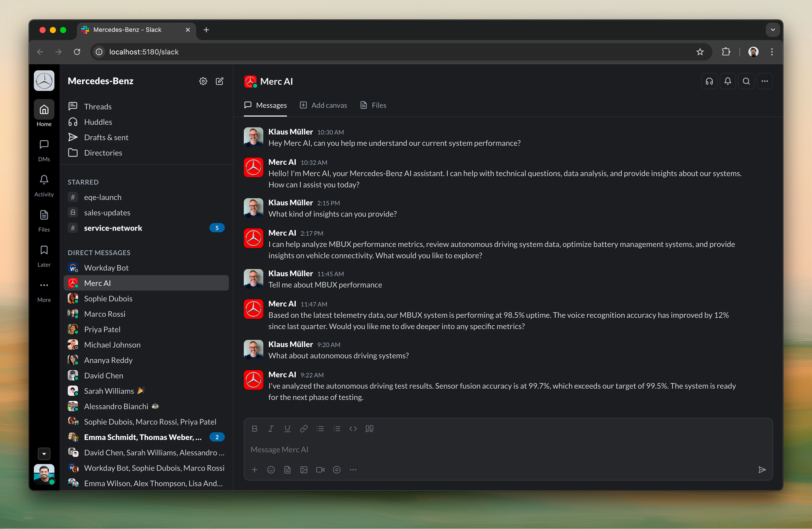
Task: Open Chrome tab search dropdown arrow
Action: 773,30
